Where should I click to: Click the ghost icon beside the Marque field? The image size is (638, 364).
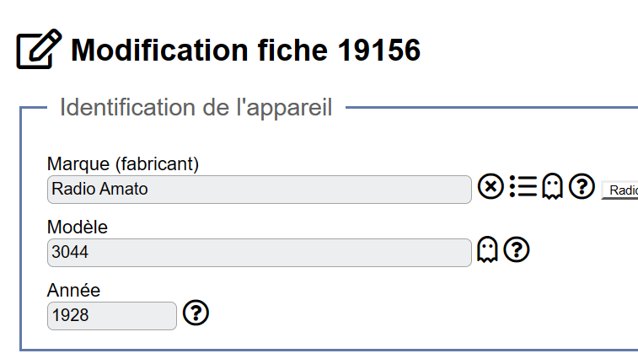553,186
